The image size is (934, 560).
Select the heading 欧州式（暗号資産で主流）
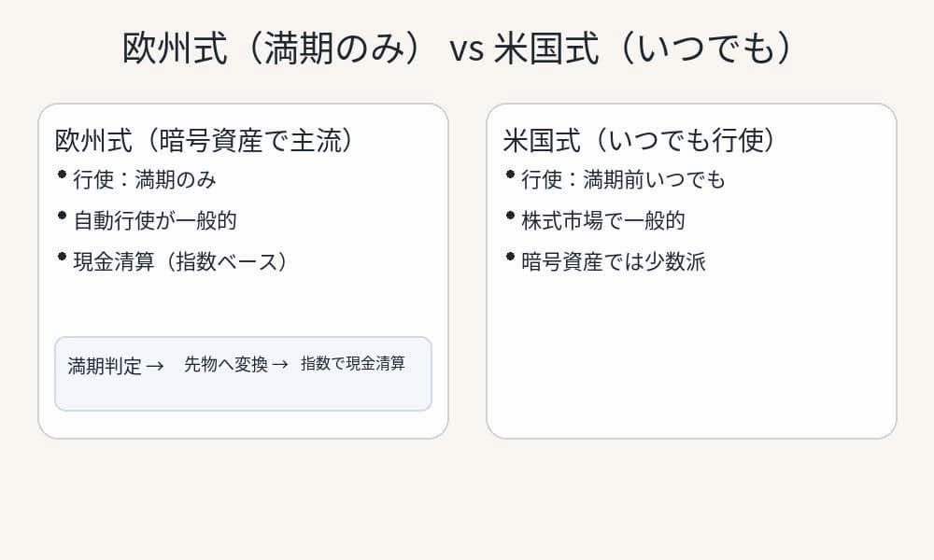click(x=207, y=140)
